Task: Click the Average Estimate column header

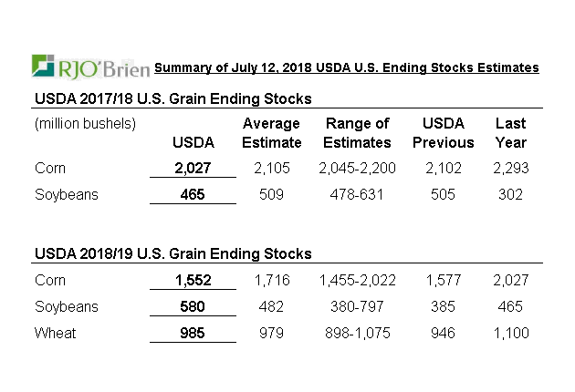Action: (271, 133)
